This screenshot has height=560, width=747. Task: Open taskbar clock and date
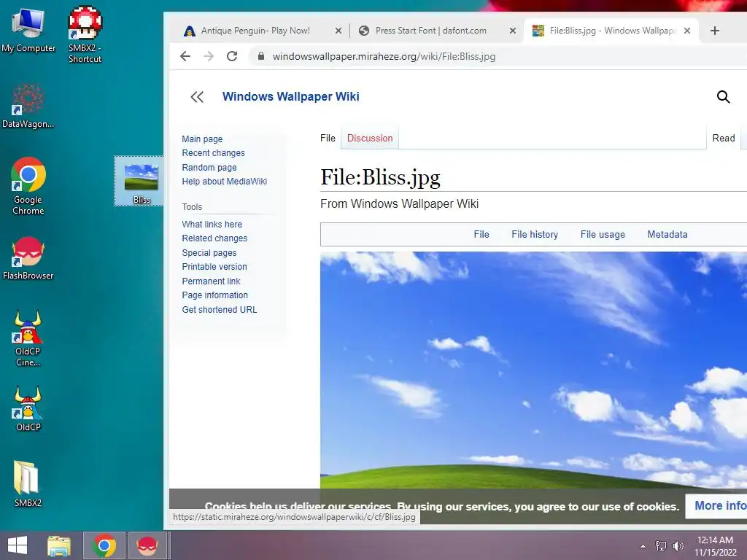coord(715,546)
